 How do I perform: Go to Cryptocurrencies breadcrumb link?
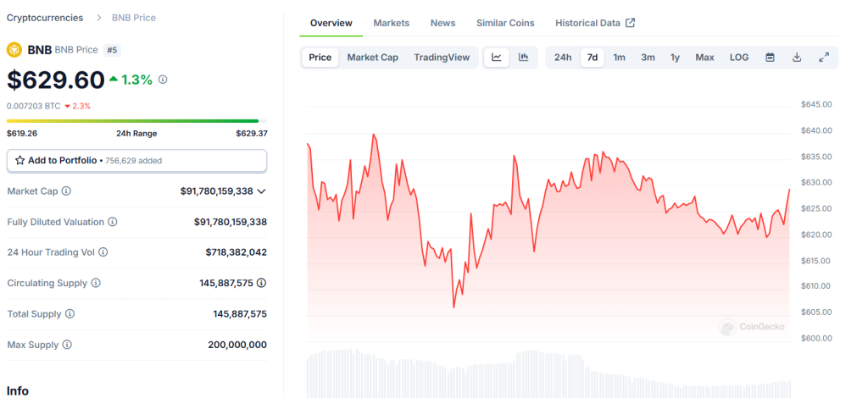[45, 18]
